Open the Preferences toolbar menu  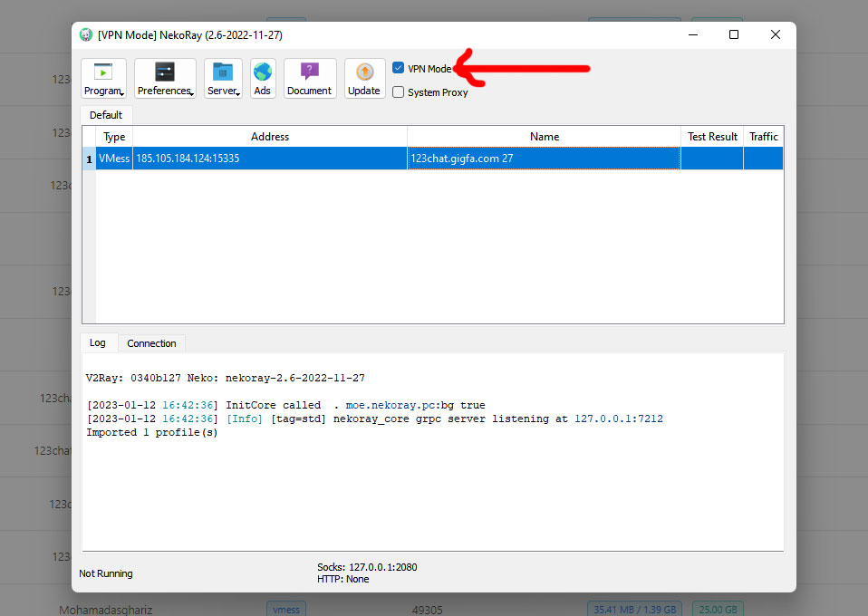(x=165, y=79)
